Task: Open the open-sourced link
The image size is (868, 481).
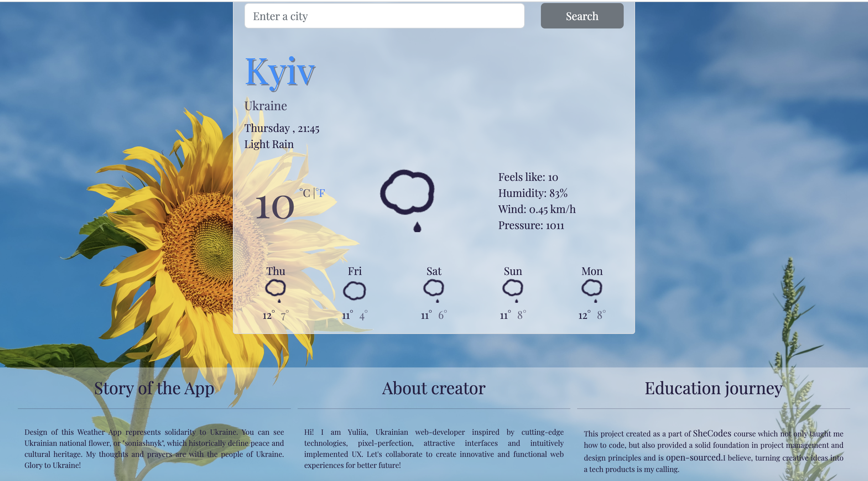Action: [x=694, y=458]
